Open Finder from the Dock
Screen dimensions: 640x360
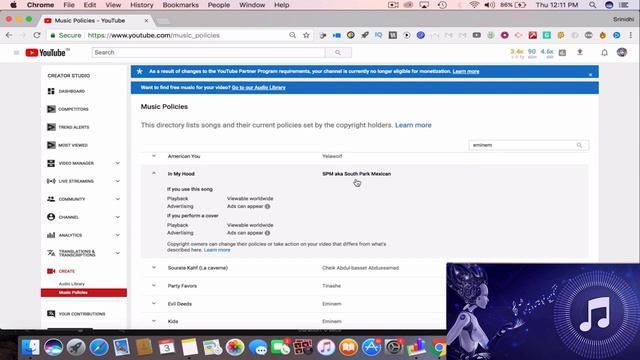coord(31,347)
